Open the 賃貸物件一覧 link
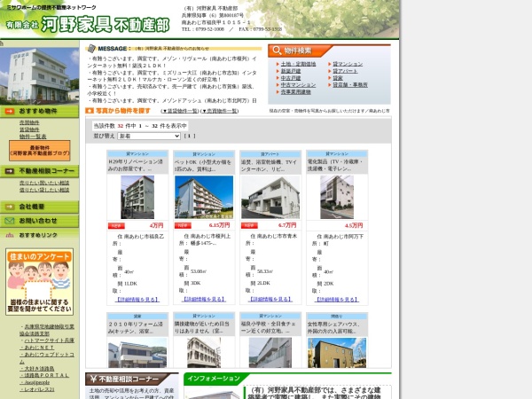 pyautogui.click(x=180, y=111)
